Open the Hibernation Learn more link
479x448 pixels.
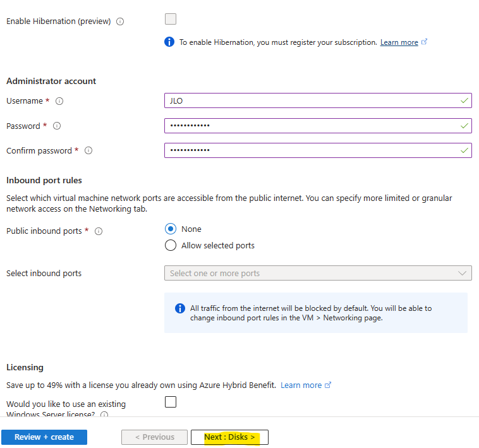coord(399,42)
